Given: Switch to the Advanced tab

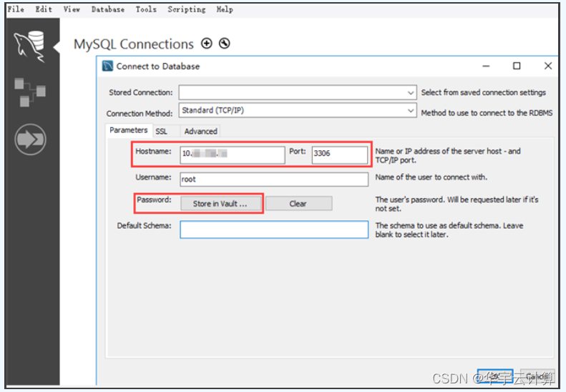Looking at the screenshot, I should (x=200, y=132).
